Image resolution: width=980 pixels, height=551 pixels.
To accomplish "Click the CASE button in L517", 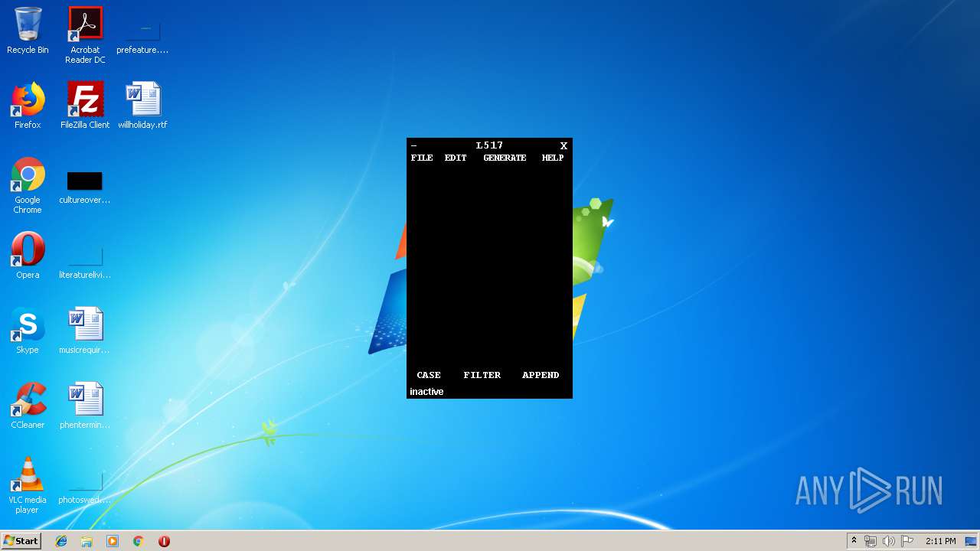I will (x=429, y=375).
